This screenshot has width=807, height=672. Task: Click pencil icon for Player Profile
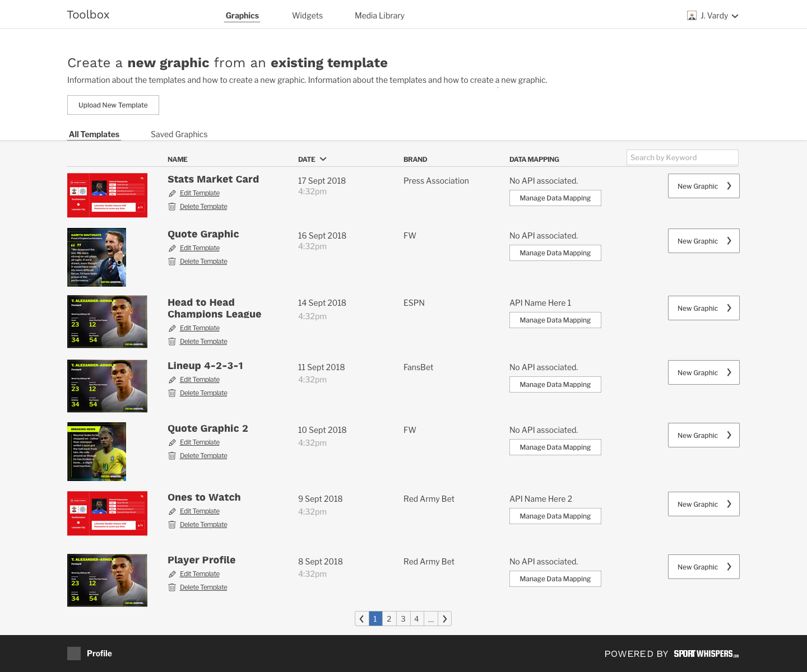click(x=172, y=574)
